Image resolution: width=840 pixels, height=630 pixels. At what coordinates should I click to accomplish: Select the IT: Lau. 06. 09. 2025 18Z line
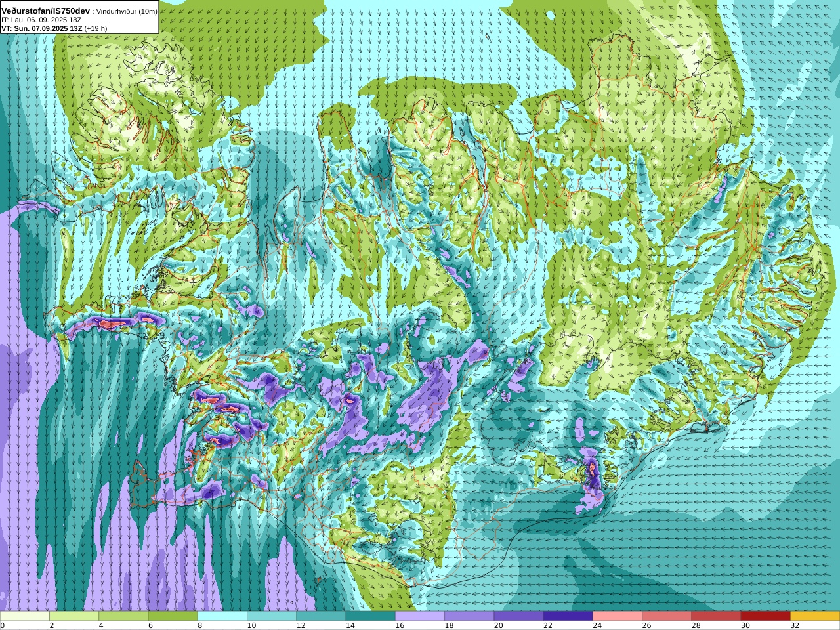coord(41,20)
